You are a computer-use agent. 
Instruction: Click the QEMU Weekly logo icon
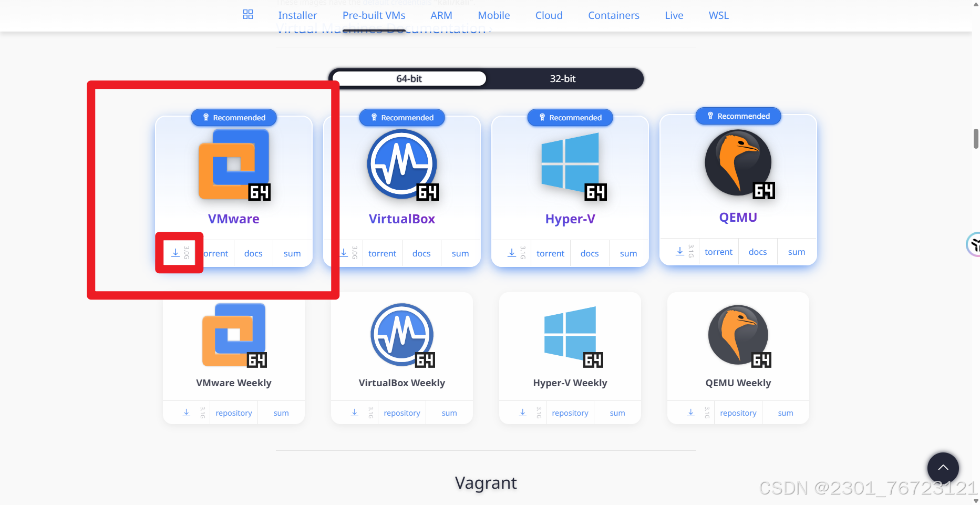pos(739,336)
